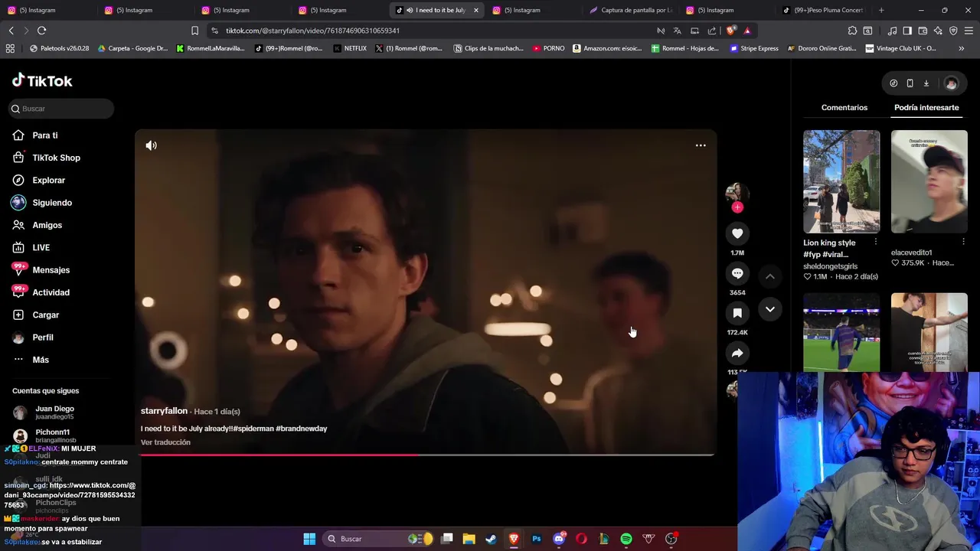Viewport: 980px width, 551px height.
Task: Click the translate page icon in address bar
Action: click(677, 31)
